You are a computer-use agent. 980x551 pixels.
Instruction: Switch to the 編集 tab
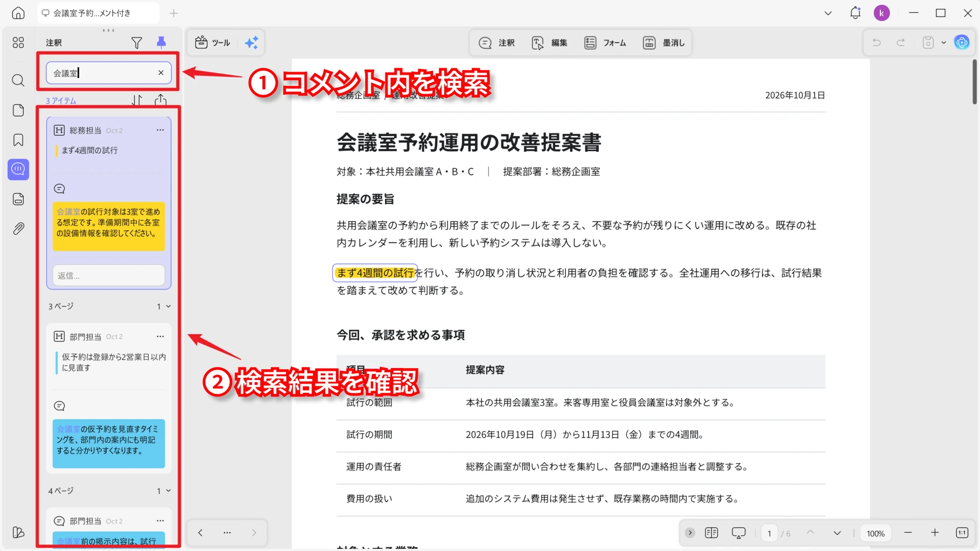(549, 43)
